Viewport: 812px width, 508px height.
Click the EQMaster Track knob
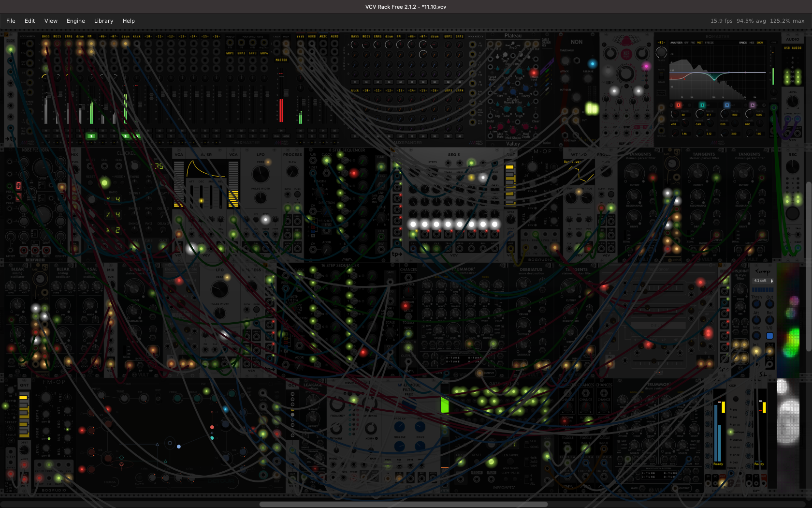661,53
